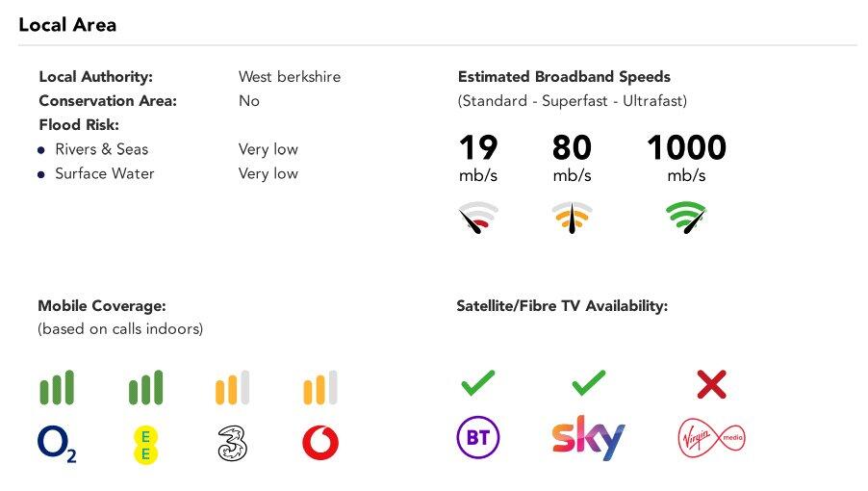Click the Local Area heading
868x491 pixels.
(67, 25)
